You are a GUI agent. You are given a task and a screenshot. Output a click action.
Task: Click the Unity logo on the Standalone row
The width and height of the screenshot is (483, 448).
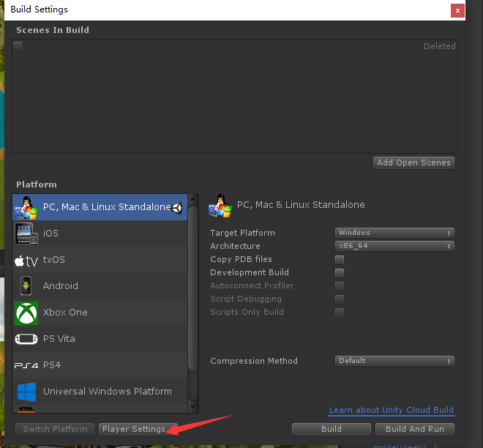point(177,208)
